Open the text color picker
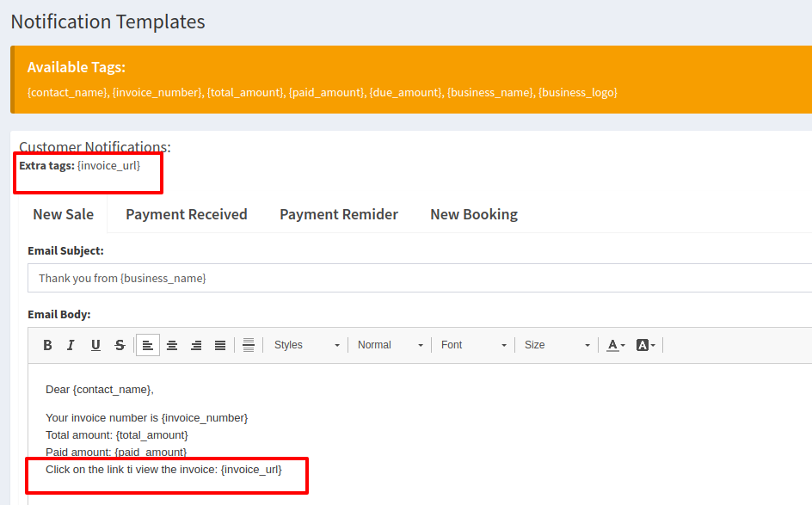This screenshot has height=505, width=812. tap(616, 345)
